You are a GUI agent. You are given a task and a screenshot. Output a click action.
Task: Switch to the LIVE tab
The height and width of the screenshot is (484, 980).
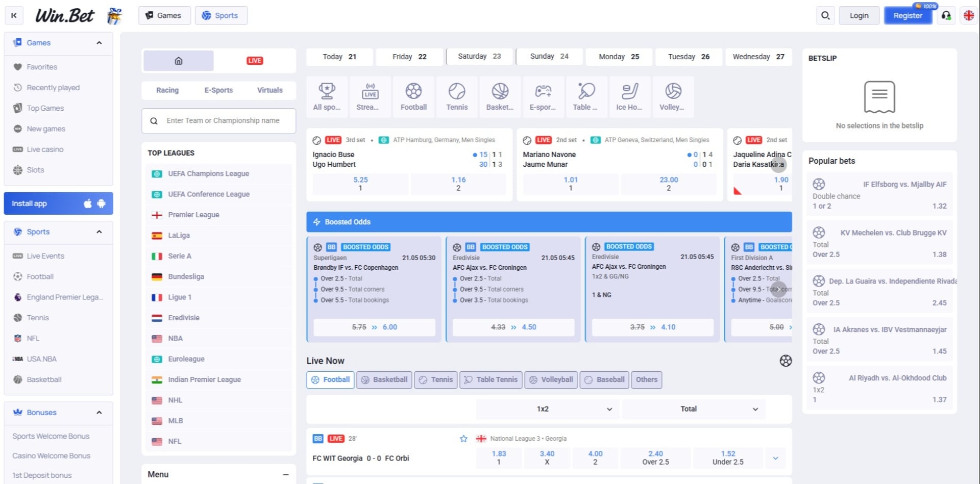click(x=255, y=61)
